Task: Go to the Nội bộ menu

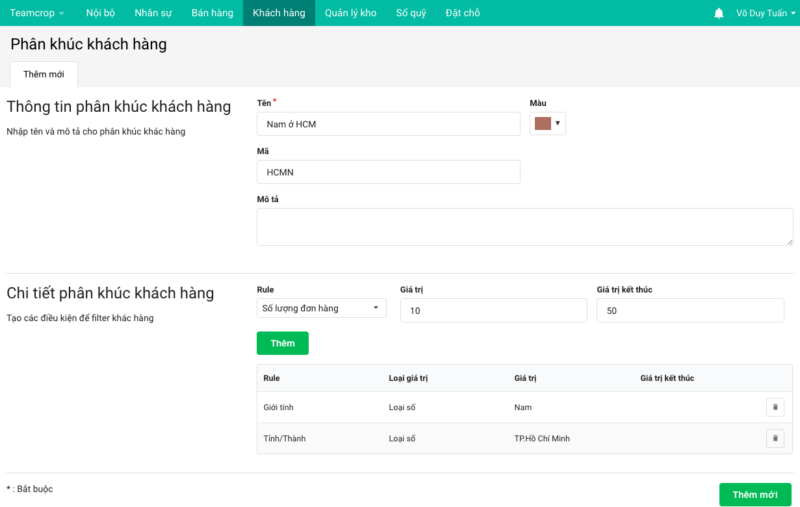Action: click(x=101, y=13)
